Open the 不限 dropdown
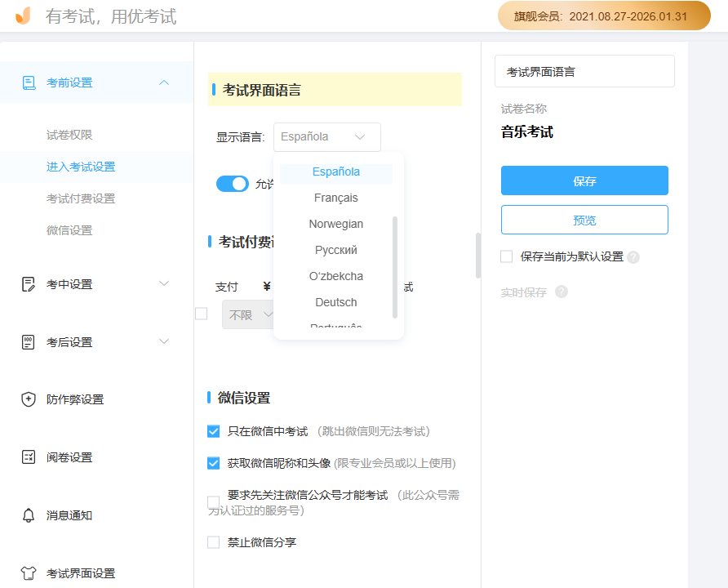The height and width of the screenshot is (588, 728). point(249,314)
